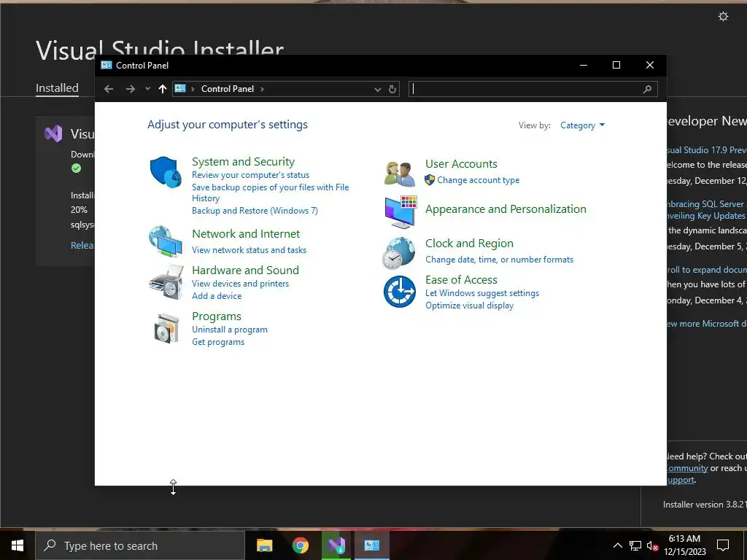Open File Explorer from the taskbar
Image resolution: width=747 pixels, height=560 pixels.
point(264,545)
